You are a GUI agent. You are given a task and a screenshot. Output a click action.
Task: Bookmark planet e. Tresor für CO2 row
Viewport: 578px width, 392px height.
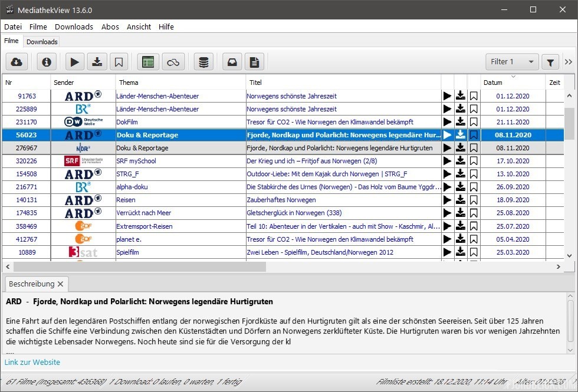coord(474,239)
